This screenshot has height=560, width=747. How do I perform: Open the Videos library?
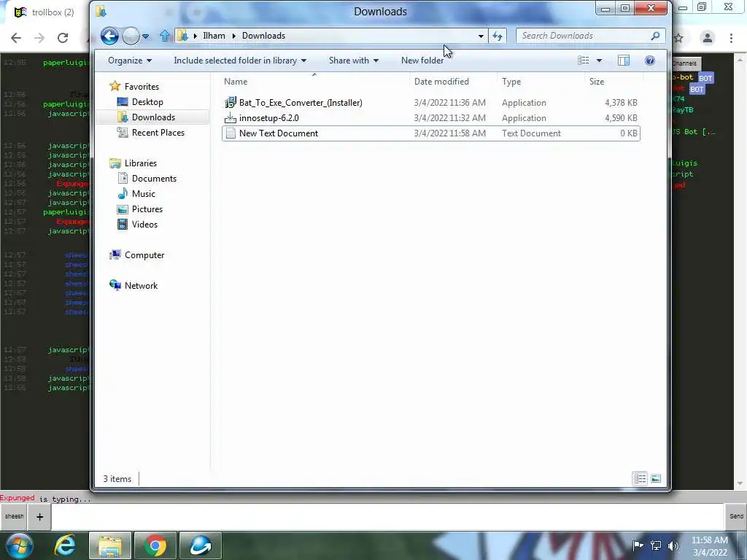click(x=144, y=225)
